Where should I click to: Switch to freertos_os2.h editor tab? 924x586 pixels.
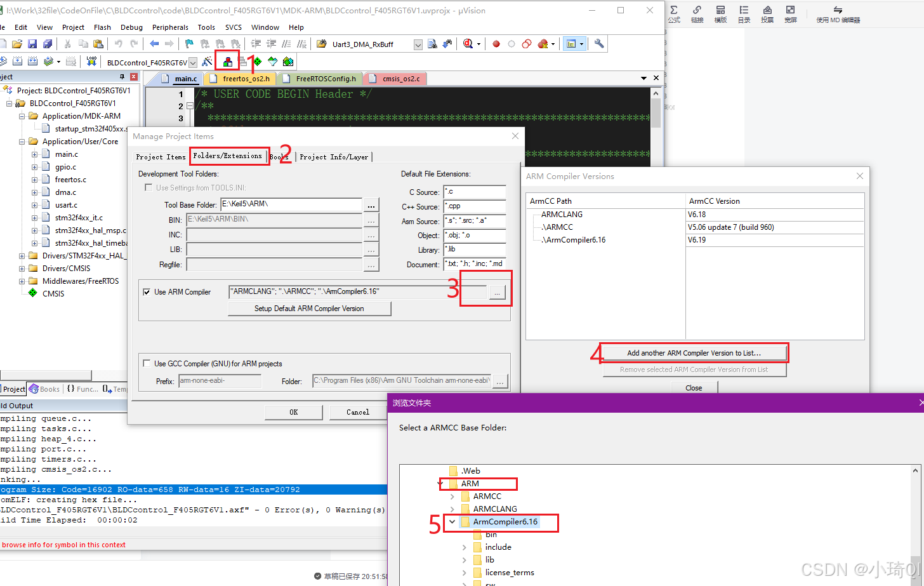[x=240, y=79]
